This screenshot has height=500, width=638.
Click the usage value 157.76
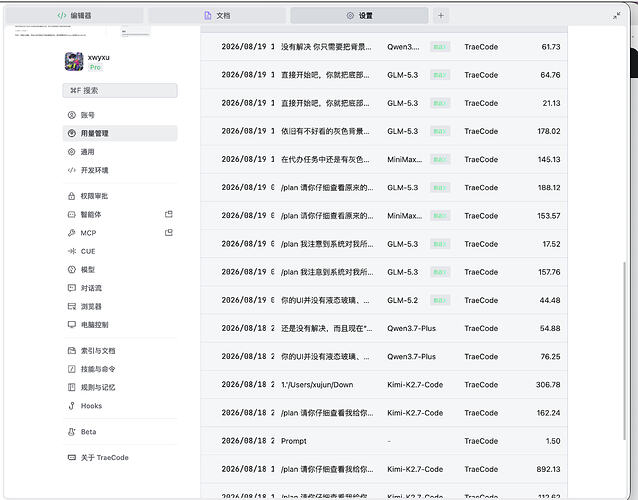coord(549,272)
